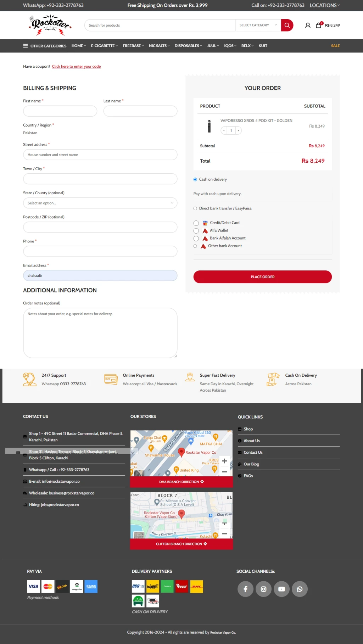
Task: Zoom in on Clifton branch map
Action: pos(224,523)
